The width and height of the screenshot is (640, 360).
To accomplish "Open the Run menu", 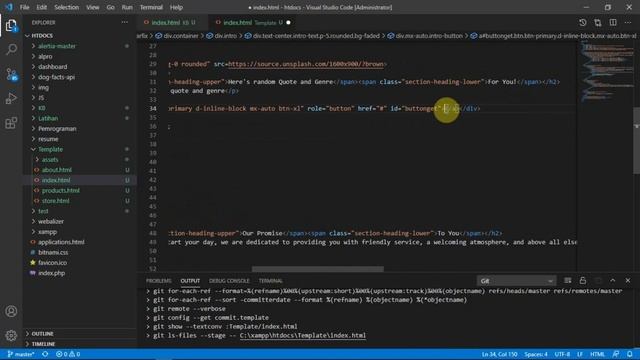I will pyautogui.click(x=127, y=7).
